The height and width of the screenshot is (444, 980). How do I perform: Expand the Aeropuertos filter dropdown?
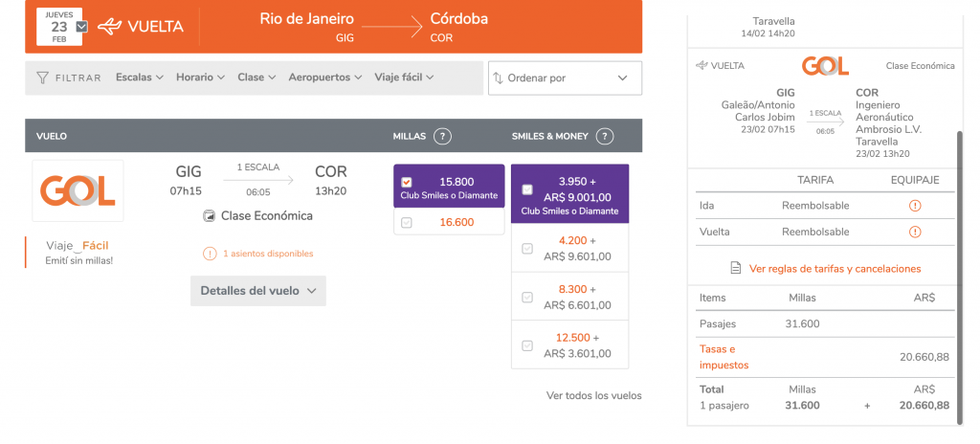coord(325,78)
